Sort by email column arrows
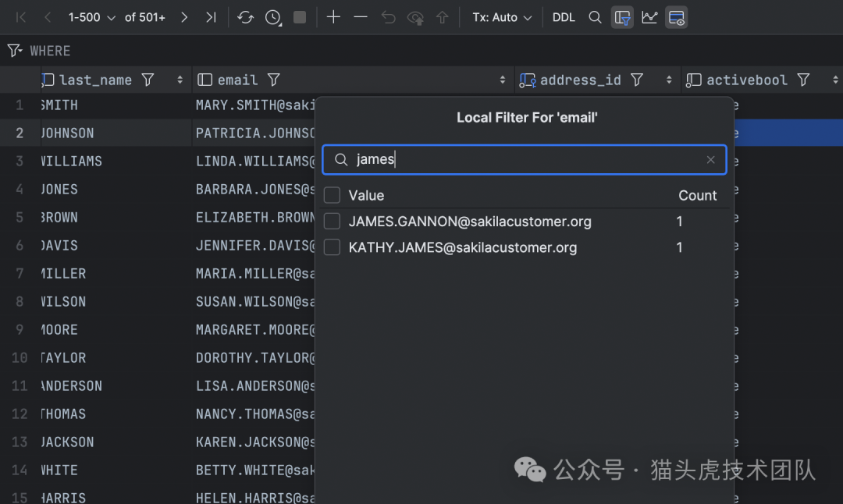Screen dimensions: 843x504 502,80
